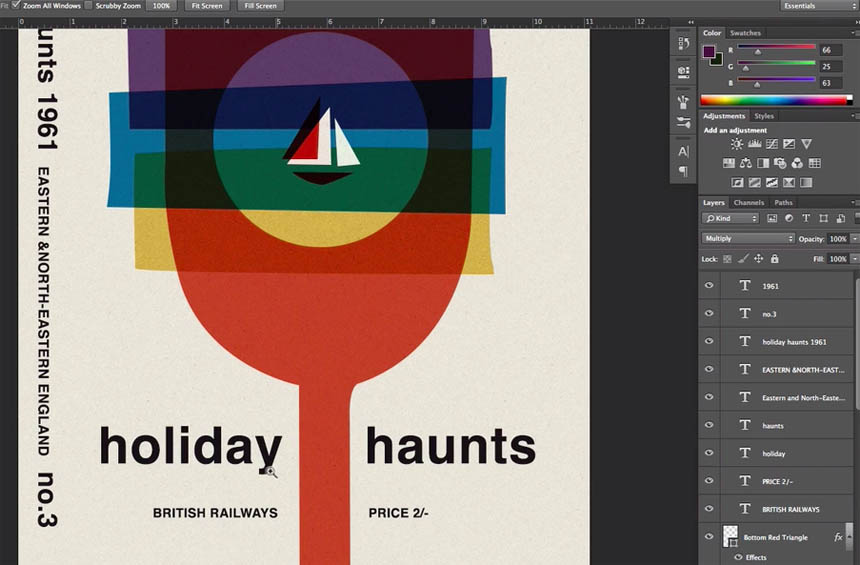Select the Color panel tab
The height and width of the screenshot is (565, 860).
pyautogui.click(x=712, y=33)
